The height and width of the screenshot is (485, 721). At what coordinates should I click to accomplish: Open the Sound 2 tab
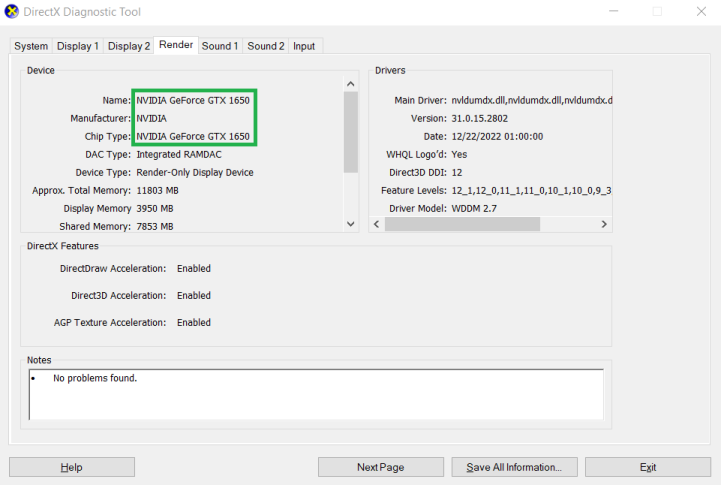(x=266, y=46)
